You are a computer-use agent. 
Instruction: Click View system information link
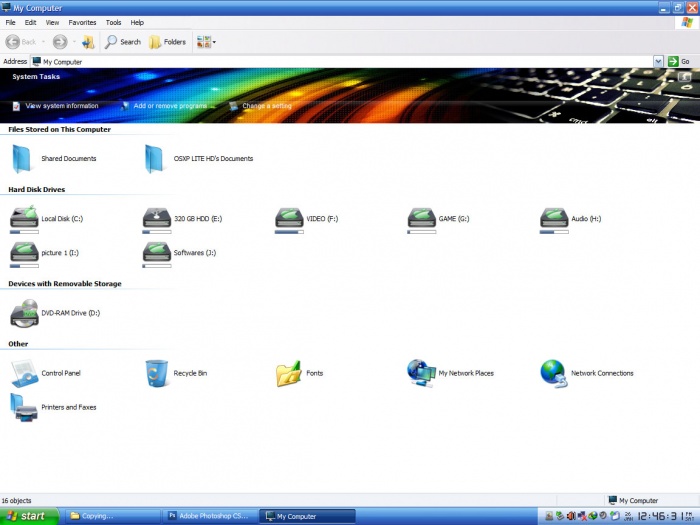coord(61,106)
